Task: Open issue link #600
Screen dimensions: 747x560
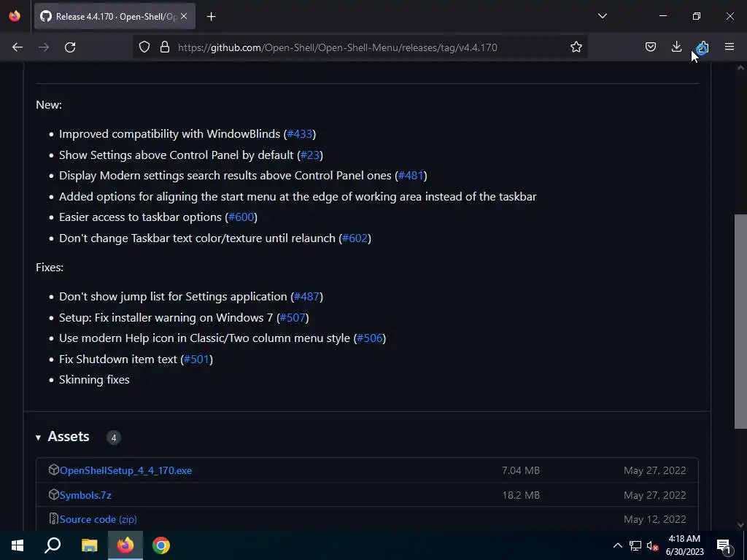Action: click(241, 217)
